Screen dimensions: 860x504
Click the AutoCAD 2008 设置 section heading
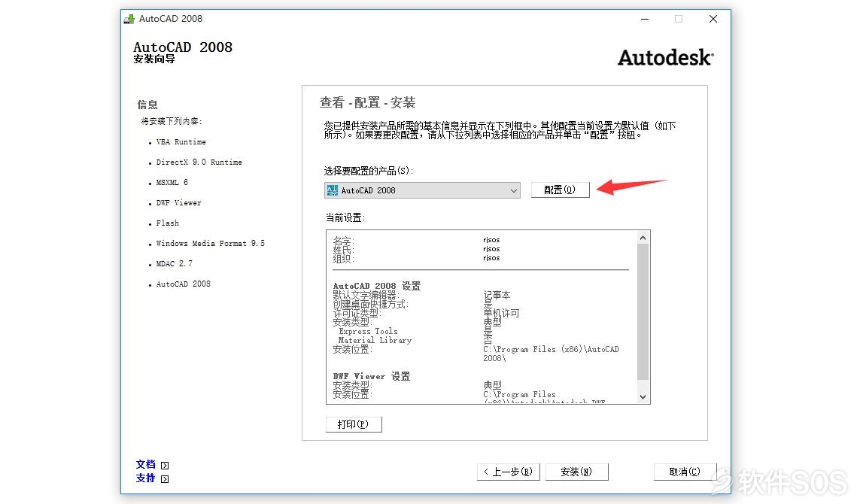pyautogui.click(x=377, y=286)
